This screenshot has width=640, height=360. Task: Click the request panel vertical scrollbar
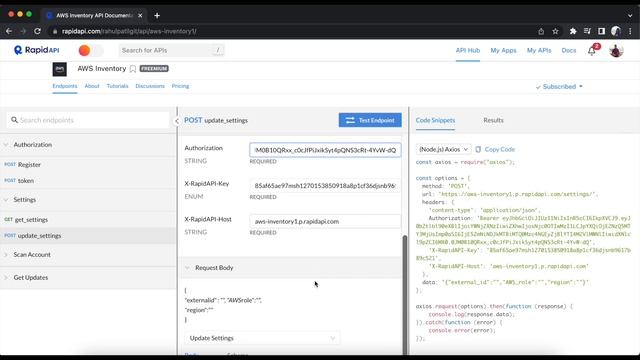[x=405, y=294]
